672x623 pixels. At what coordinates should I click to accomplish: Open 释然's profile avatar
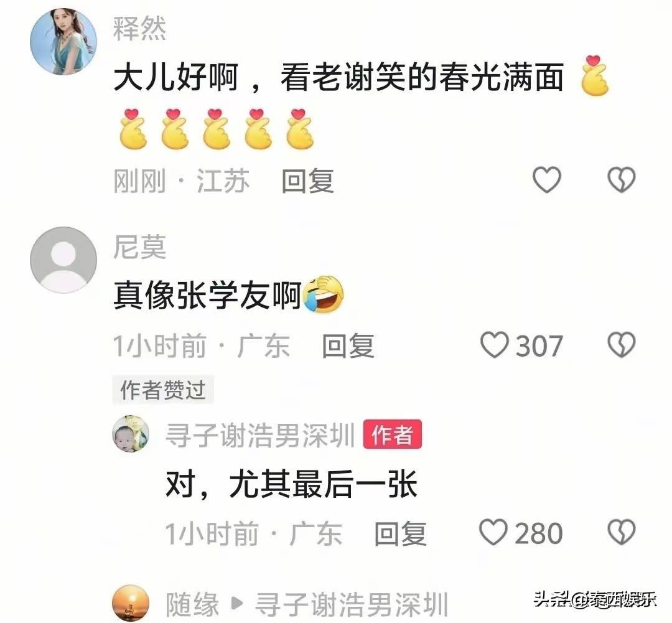pos(63,41)
